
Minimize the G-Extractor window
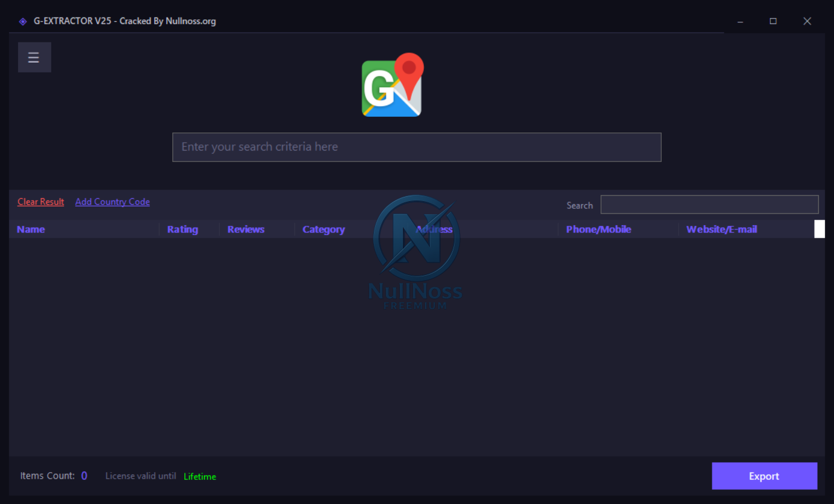pos(740,22)
